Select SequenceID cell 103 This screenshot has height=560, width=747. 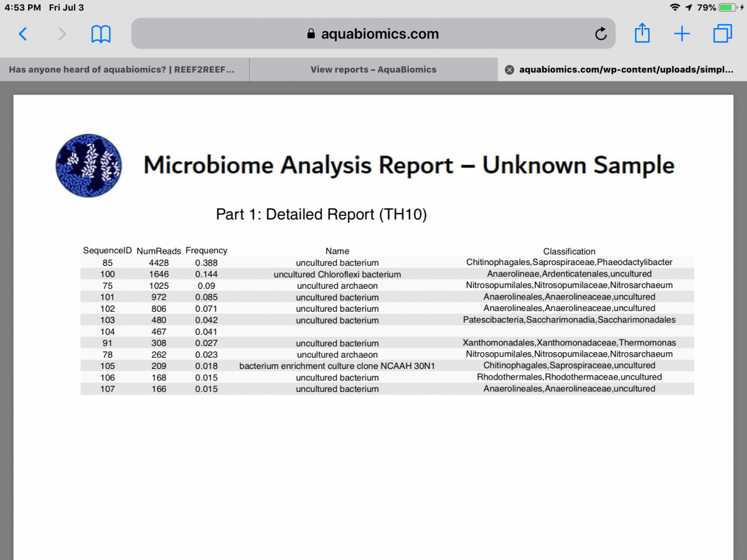108,320
